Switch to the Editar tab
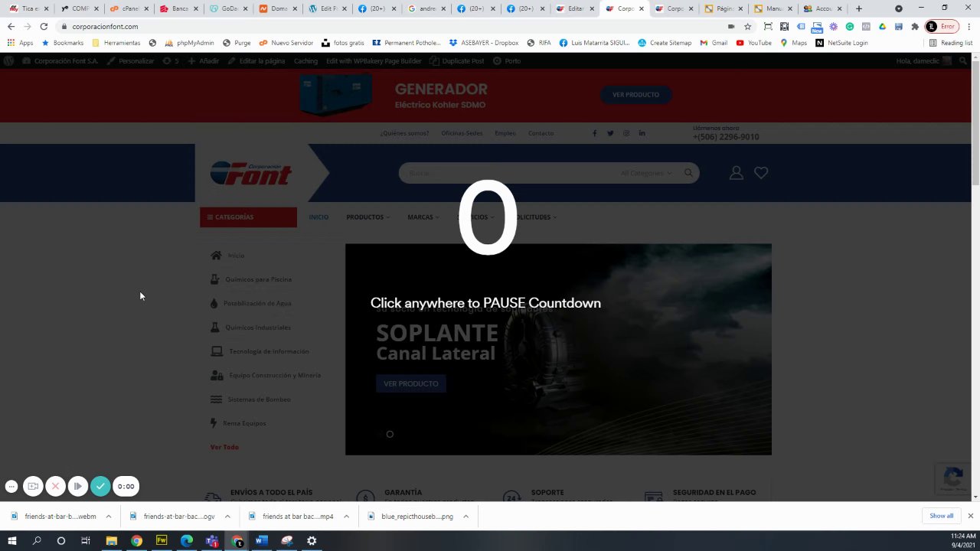980x551 pixels. coord(576,8)
